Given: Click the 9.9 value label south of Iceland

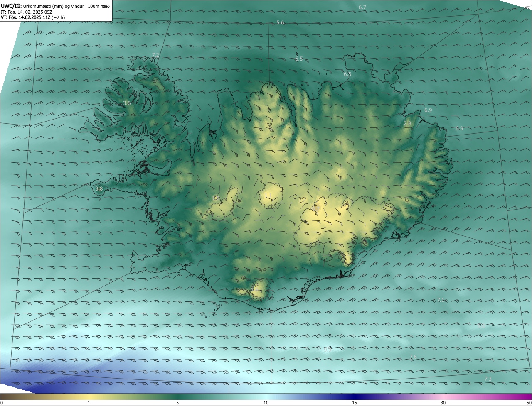Looking at the screenshot, I should [327, 350].
